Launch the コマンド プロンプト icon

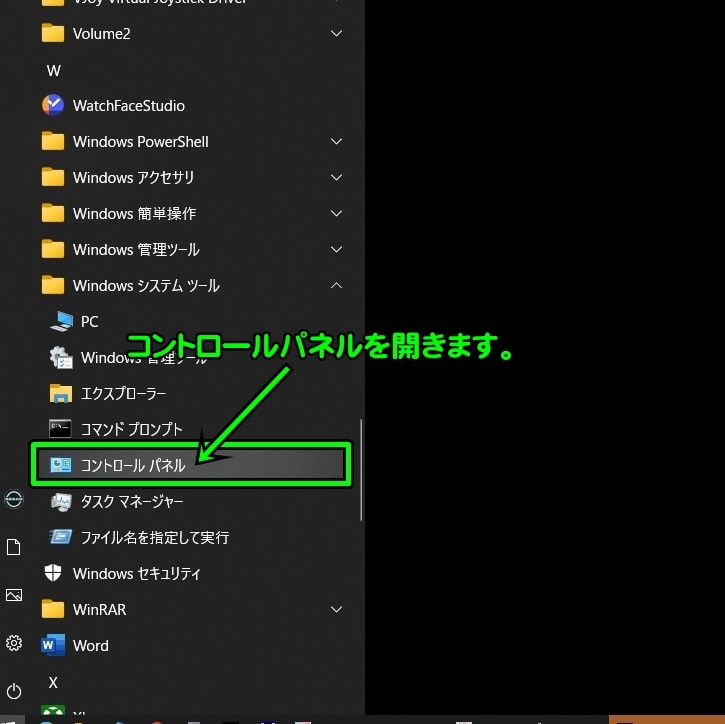pos(60,429)
